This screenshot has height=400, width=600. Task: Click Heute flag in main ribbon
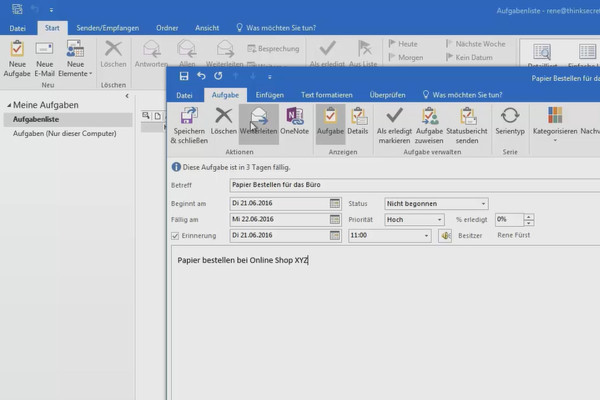[x=403, y=44]
